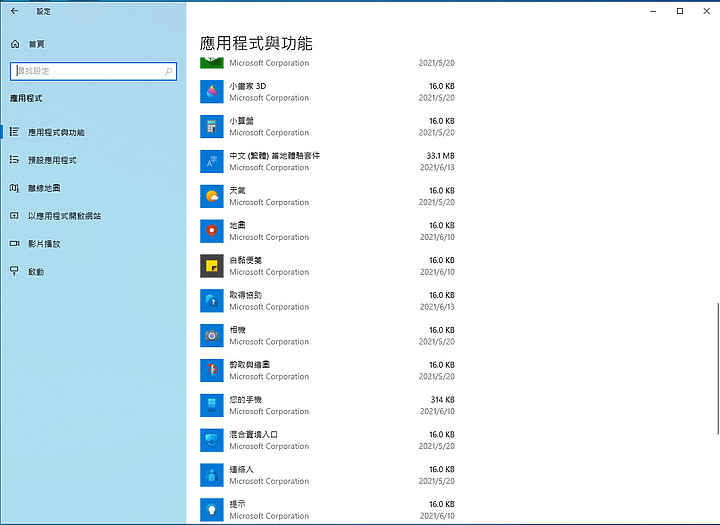Select the 您的手機 phone app icon
Image resolution: width=720 pixels, height=525 pixels.
[x=212, y=406]
